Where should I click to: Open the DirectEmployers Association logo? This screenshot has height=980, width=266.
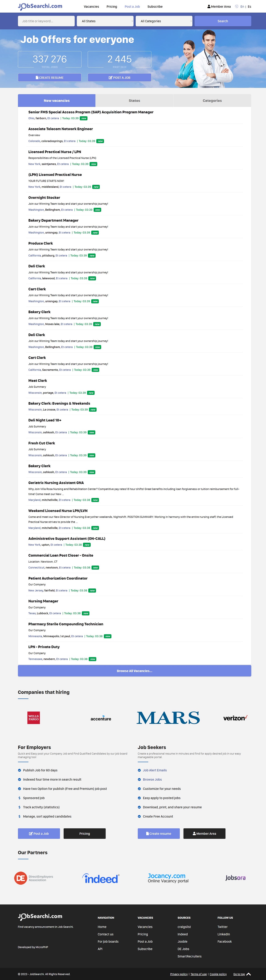[x=33, y=878]
